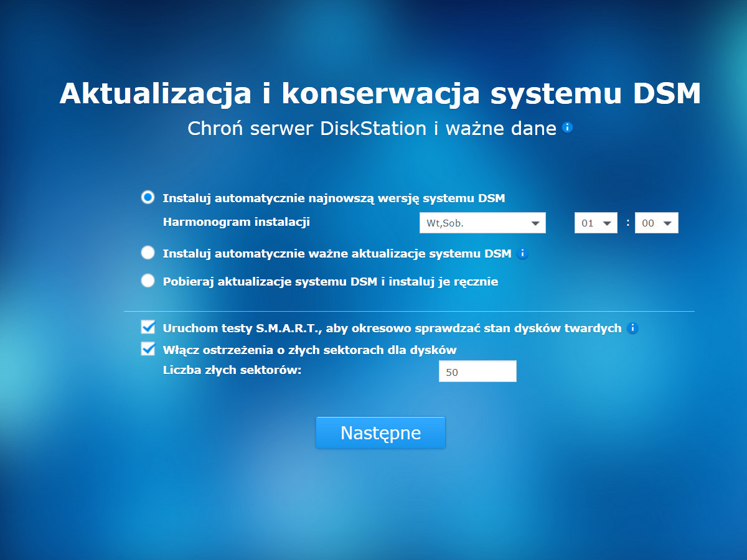Click the 'Harmonogram instalacji' label
This screenshot has width=747, height=560.
[237, 222]
